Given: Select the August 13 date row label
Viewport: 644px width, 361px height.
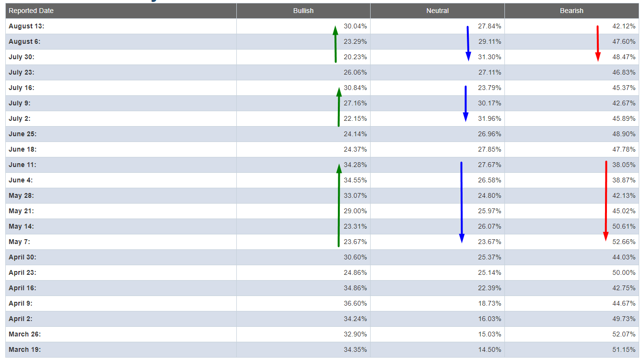Looking at the screenshot, I should [x=26, y=26].
